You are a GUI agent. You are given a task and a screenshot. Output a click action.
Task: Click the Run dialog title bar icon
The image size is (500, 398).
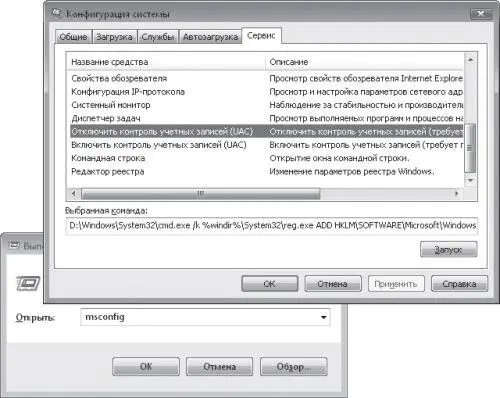[x=15, y=246]
